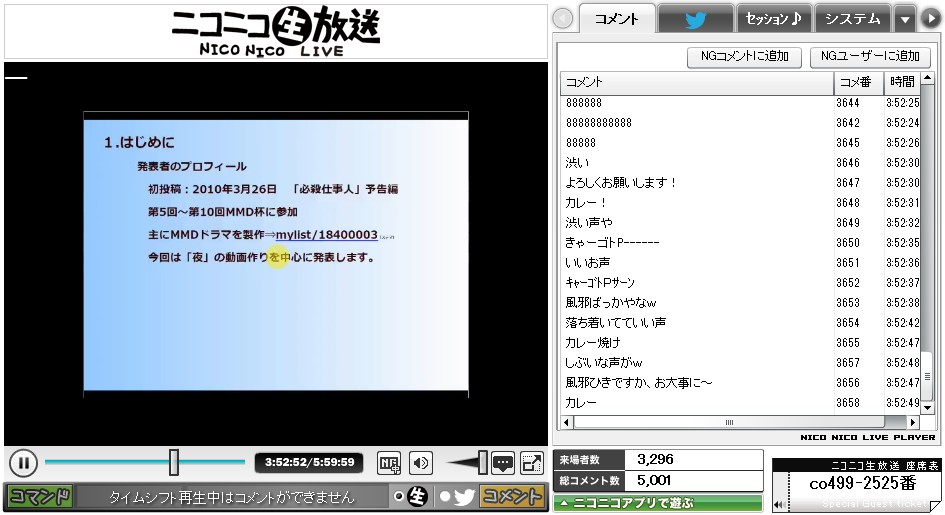Open the tab overflow dropdown arrow
945x515 pixels.
tap(905, 19)
